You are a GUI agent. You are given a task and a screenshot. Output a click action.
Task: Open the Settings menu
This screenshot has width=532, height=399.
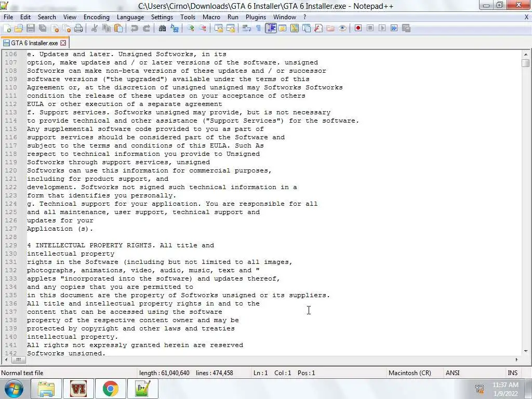click(162, 17)
